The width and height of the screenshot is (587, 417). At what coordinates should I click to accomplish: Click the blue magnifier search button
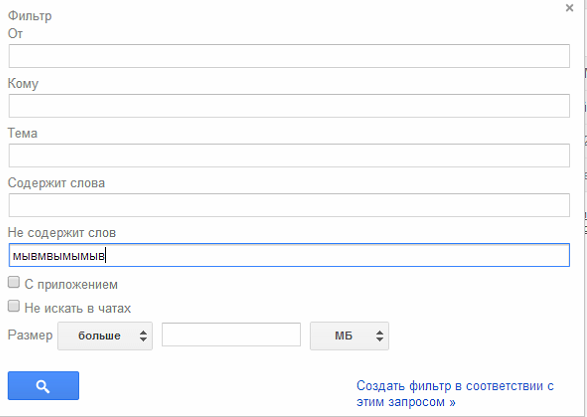43,386
